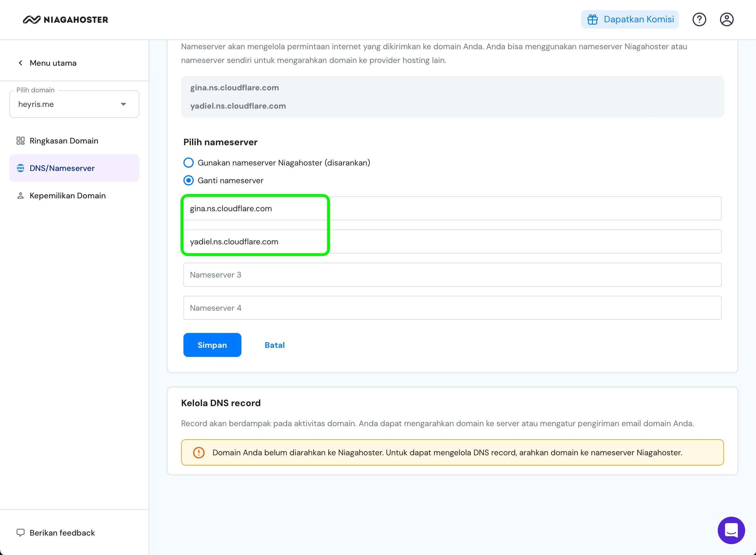
Task: Click the back chevron beside Menu utama
Action: pyautogui.click(x=20, y=63)
